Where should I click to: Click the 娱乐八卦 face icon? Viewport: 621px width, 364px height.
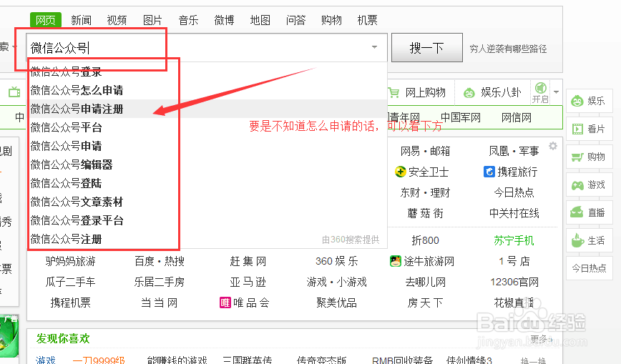tap(469, 93)
